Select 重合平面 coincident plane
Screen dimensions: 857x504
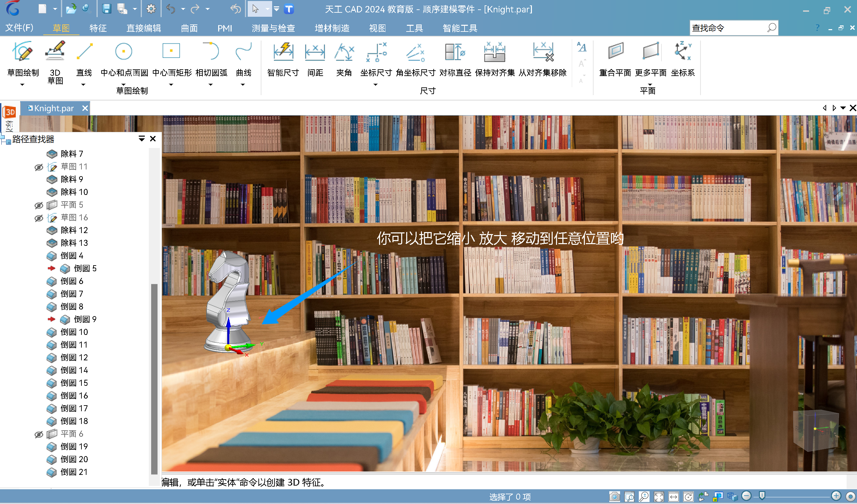(615, 51)
